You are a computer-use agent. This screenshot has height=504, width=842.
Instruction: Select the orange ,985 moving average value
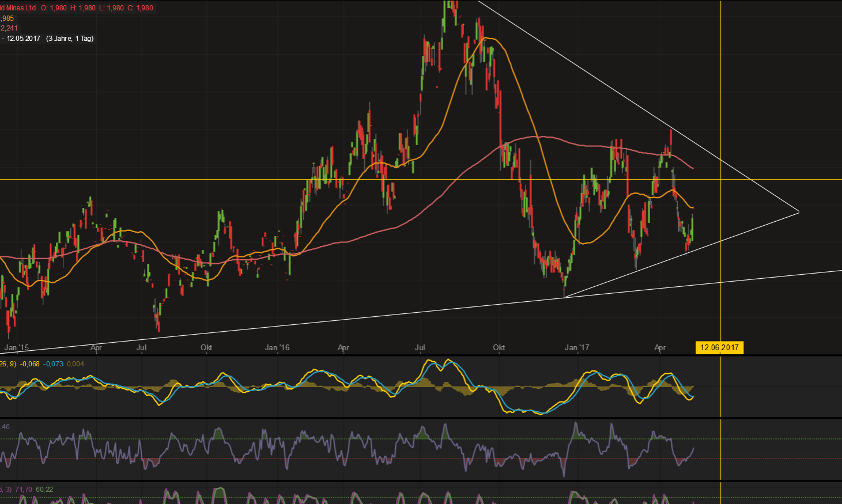[7, 18]
